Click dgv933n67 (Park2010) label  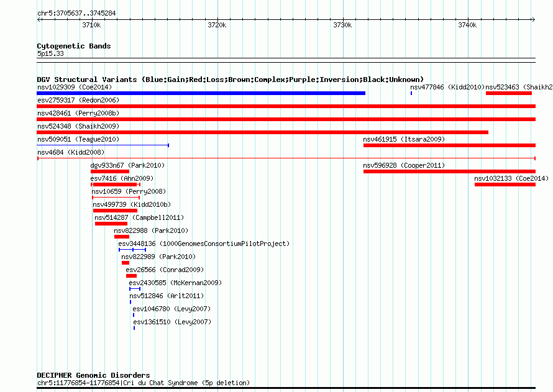pyautogui.click(x=127, y=165)
